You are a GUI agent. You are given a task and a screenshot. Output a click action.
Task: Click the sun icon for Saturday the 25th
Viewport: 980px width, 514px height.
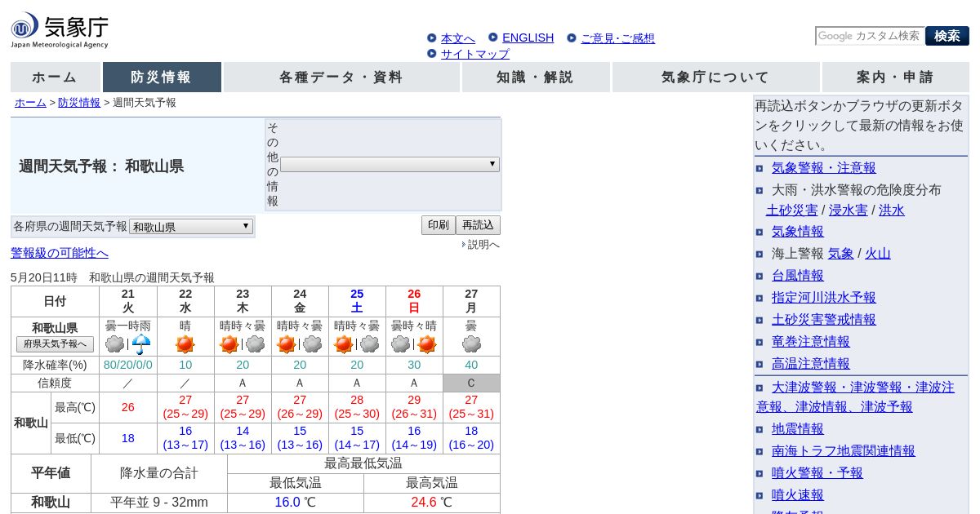pyautogui.click(x=344, y=344)
